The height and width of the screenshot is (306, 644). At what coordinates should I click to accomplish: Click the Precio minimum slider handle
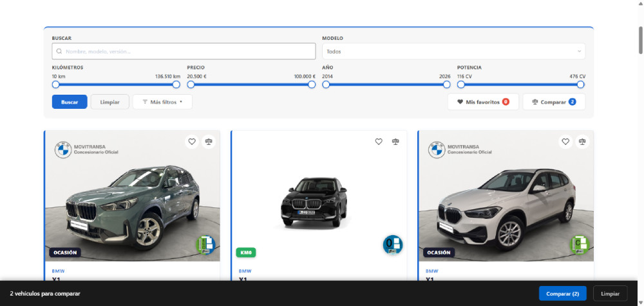click(x=191, y=84)
